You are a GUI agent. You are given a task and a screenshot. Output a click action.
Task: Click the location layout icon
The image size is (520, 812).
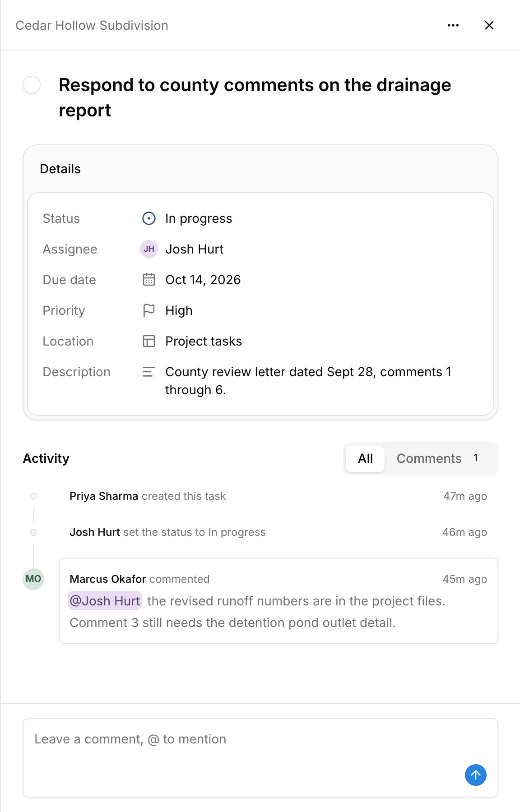point(149,341)
